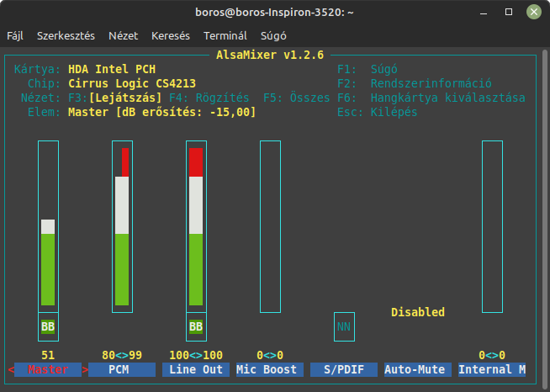
Task: Select the Auto-Mute channel label
Action: coord(418,369)
